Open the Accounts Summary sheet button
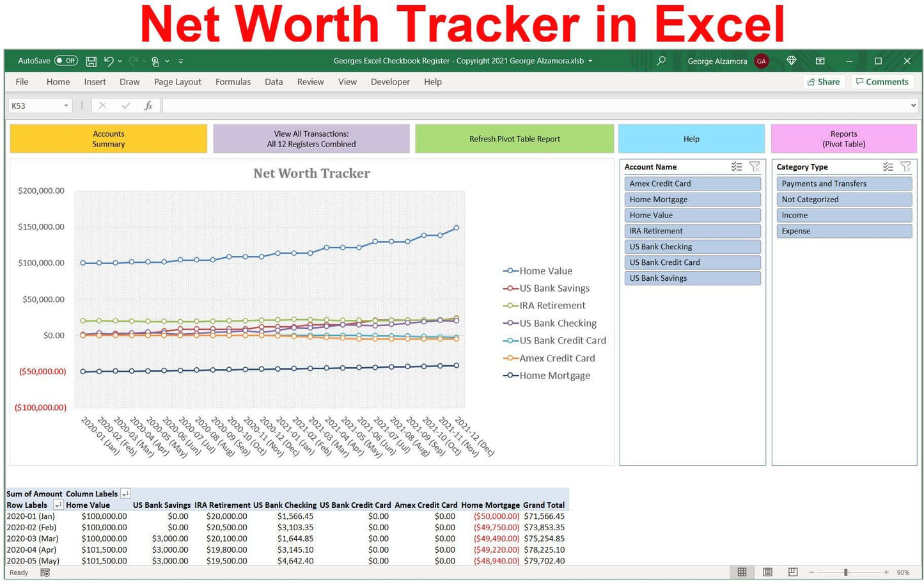This screenshot has height=584, width=924. [x=108, y=139]
